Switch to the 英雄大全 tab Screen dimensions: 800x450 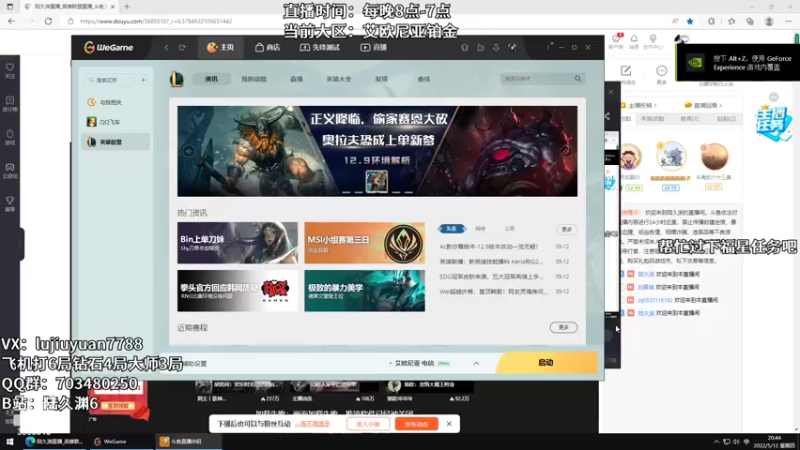[339, 79]
